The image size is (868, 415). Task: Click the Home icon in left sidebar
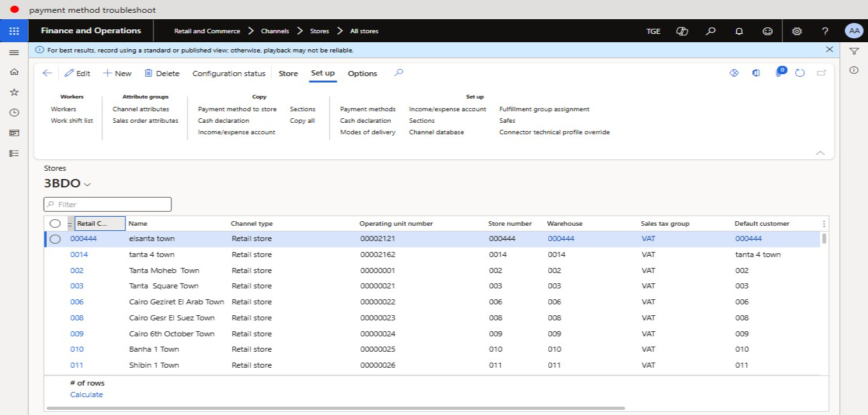click(14, 72)
